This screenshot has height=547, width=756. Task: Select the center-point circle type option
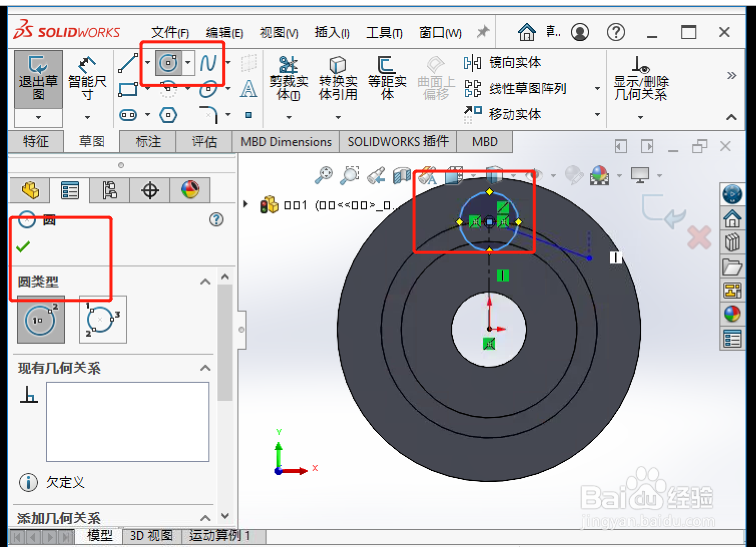coord(40,319)
